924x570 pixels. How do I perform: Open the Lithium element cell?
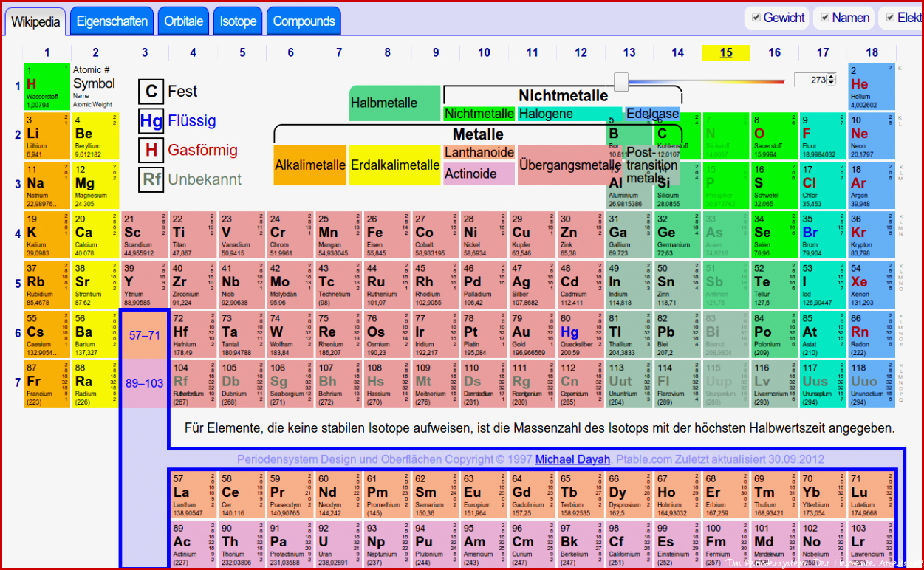pyautogui.click(x=47, y=136)
